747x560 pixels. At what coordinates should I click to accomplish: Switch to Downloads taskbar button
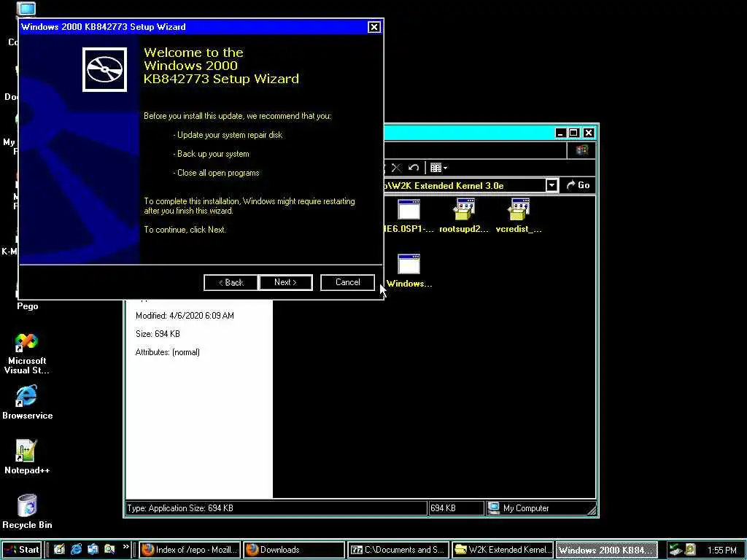click(294, 550)
